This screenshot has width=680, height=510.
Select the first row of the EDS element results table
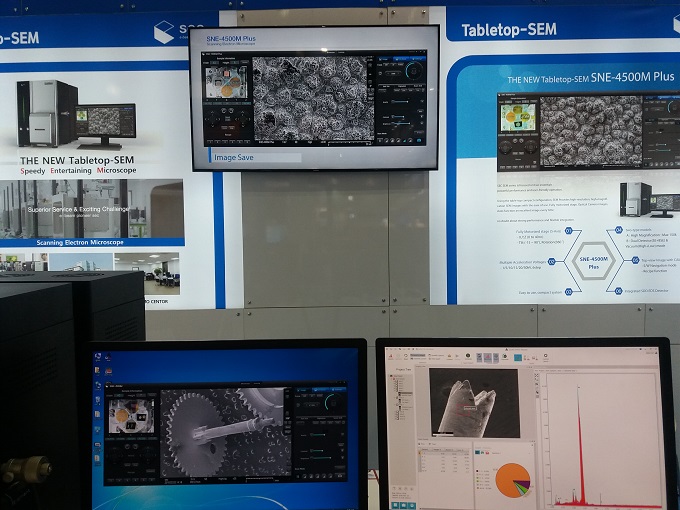coord(444,454)
